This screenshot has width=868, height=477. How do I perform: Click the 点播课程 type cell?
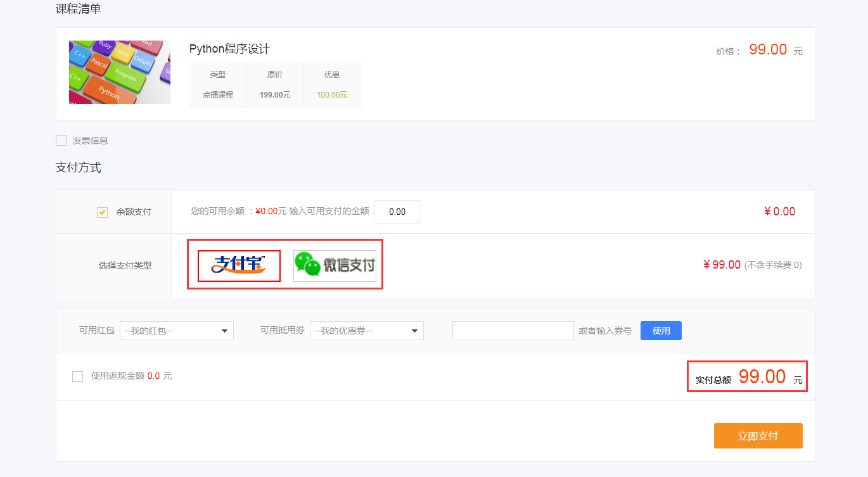218,94
